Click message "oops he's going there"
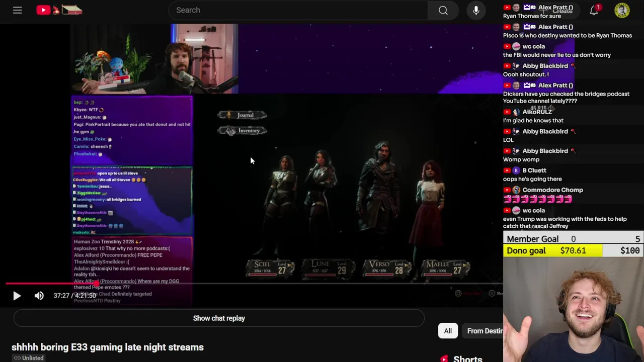The image size is (644, 362). click(x=532, y=179)
